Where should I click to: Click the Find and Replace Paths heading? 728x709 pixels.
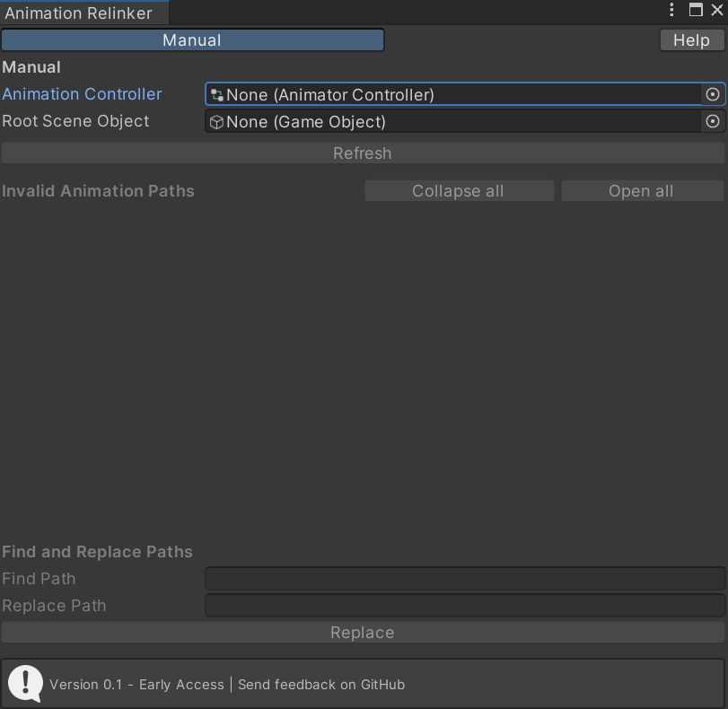[x=97, y=552]
